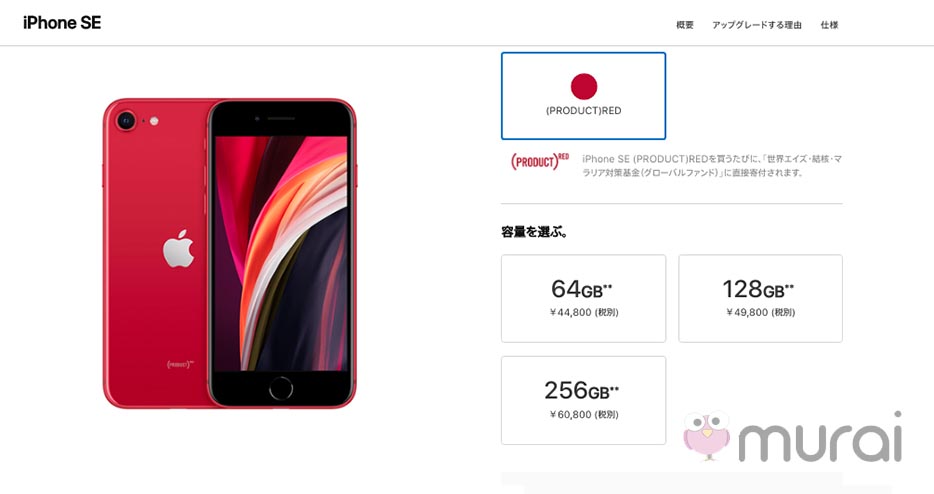Screen dimensions: 934x494
Task: Open the 仕様 navigation link
Action: [x=829, y=25]
